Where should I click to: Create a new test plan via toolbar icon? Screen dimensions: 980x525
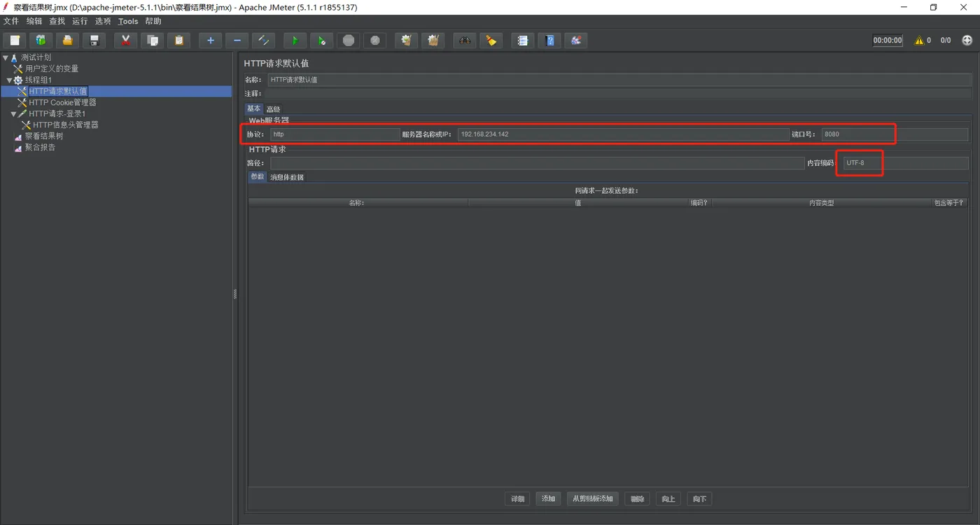pos(15,40)
